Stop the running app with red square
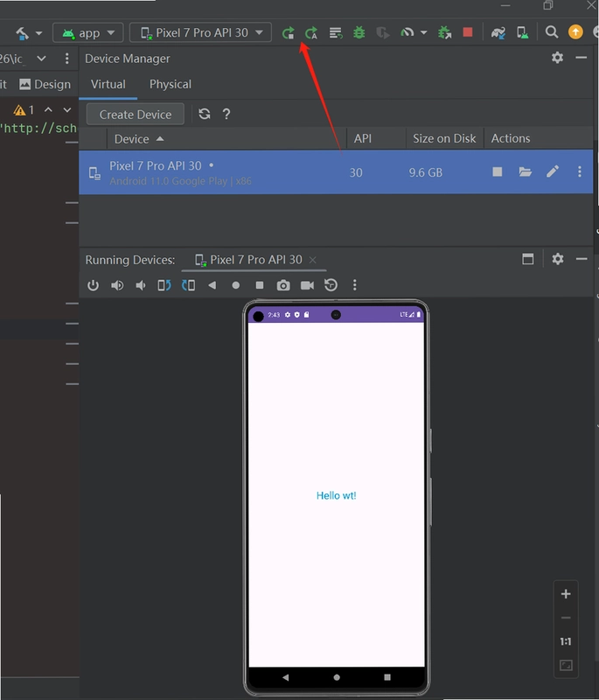599x700 pixels. (x=468, y=32)
